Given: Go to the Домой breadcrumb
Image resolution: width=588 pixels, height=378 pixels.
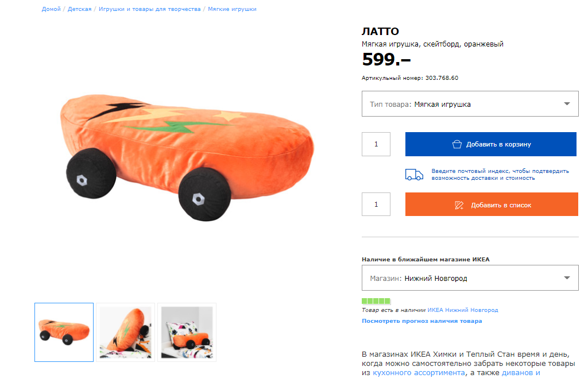Looking at the screenshot, I should click(51, 9).
